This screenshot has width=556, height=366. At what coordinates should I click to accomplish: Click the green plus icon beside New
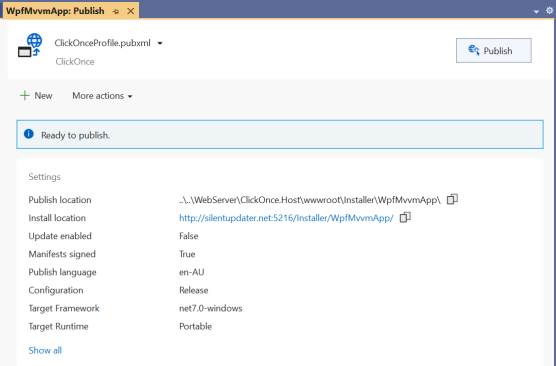[x=24, y=95]
